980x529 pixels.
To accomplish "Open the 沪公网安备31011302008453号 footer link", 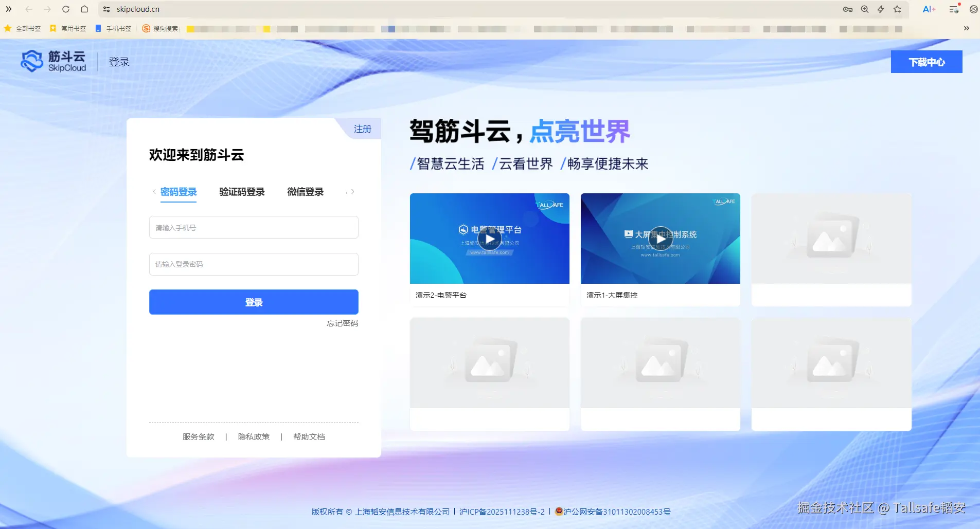I will coord(613,512).
